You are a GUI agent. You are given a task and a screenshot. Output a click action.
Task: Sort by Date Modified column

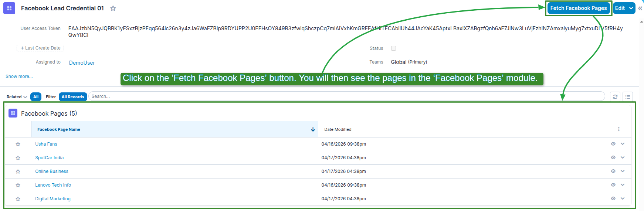[x=338, y=129]
